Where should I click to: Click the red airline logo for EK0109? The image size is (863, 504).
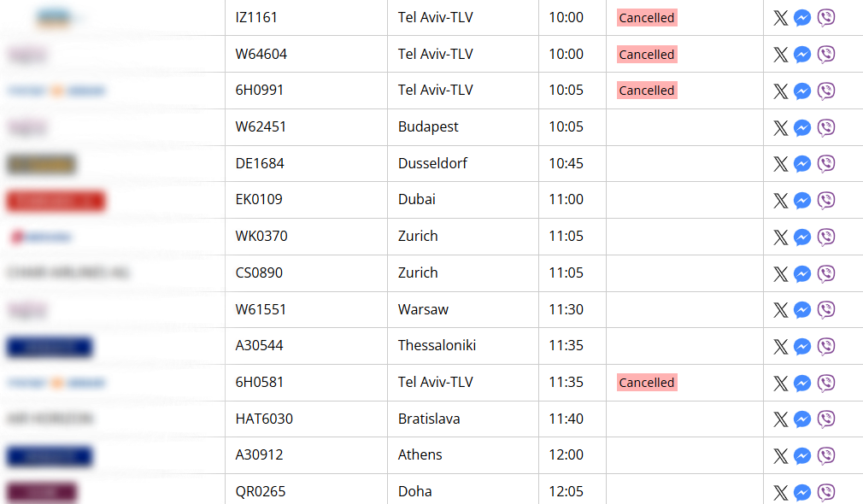click(56, 201)
